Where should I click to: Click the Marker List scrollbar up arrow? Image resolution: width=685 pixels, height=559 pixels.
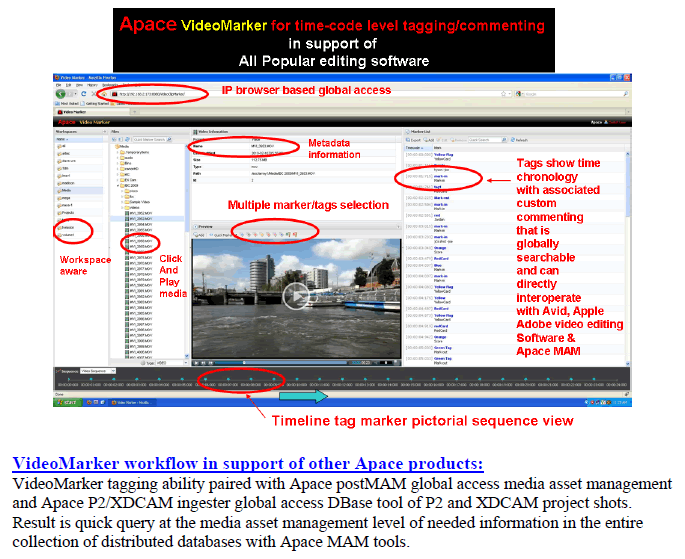(x=628, y=154)
